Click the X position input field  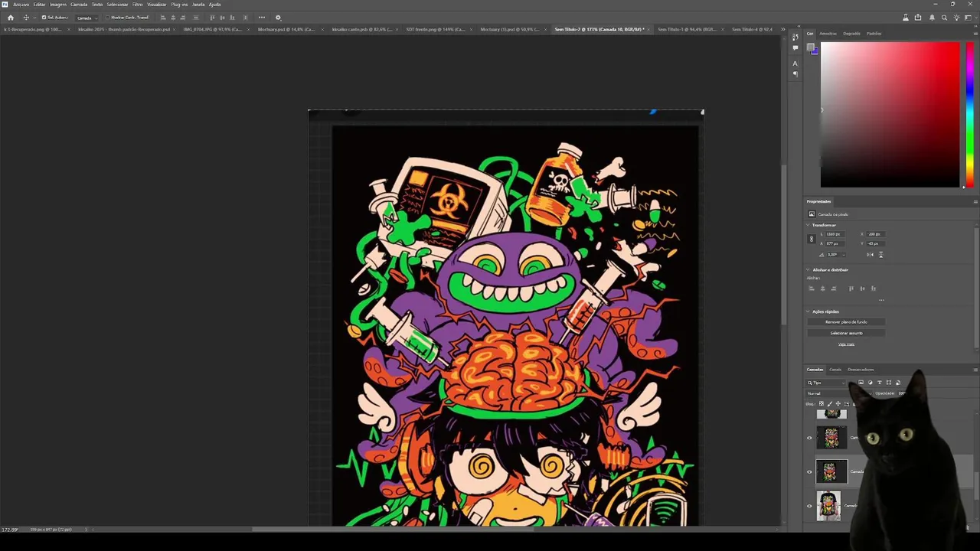click(875, 234)
